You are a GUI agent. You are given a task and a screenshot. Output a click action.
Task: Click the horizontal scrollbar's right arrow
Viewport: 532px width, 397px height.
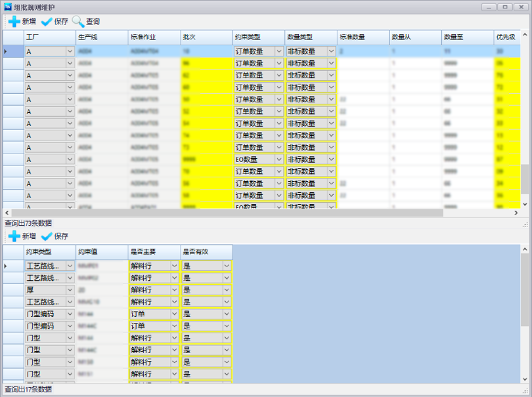tap(515, 213)
